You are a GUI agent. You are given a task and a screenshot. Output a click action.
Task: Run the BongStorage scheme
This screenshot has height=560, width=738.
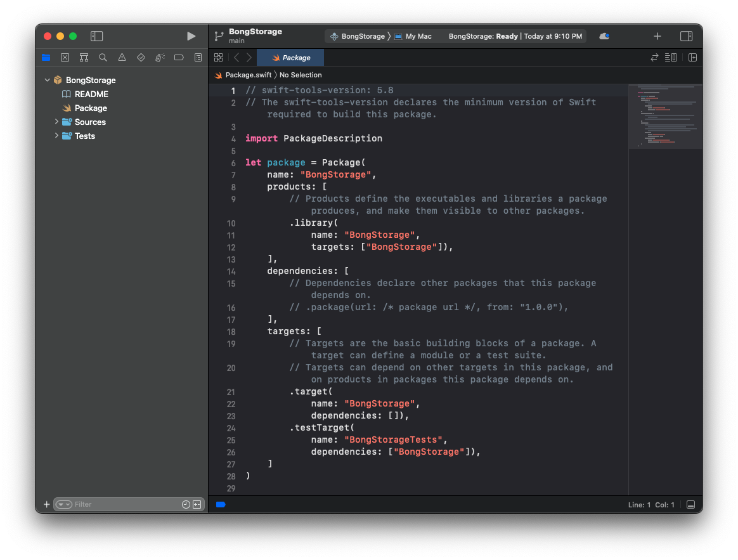coord(191,36)
